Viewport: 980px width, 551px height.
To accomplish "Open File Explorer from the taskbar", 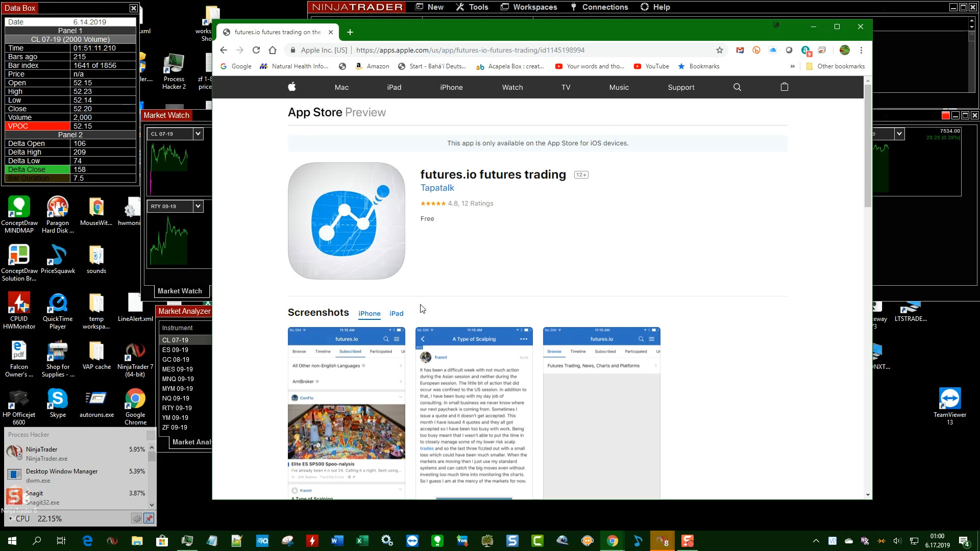I will [137, 541].
